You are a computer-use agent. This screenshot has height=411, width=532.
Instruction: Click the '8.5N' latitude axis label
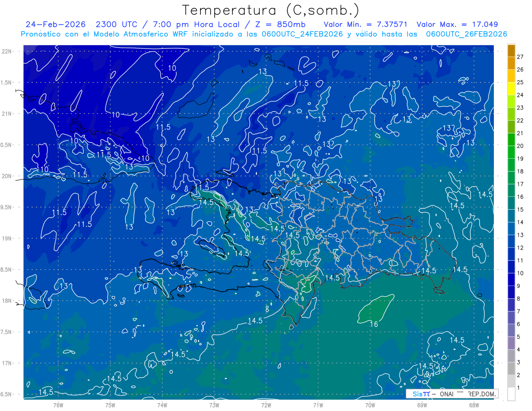pyautogui.click(x=6, y=270)
